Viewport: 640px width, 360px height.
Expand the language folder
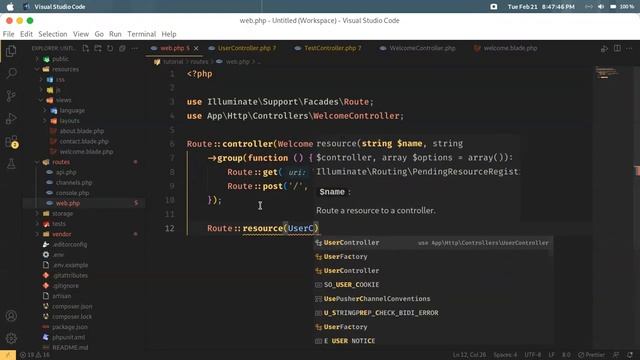point(72,110)
